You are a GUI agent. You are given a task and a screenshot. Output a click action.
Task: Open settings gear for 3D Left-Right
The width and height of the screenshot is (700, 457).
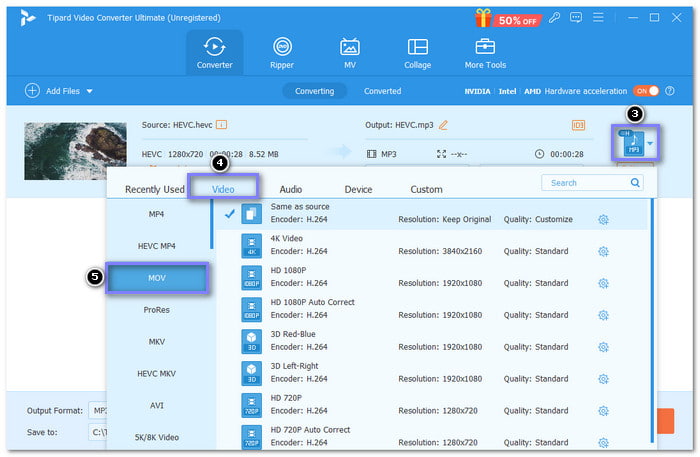coord(603,379)
